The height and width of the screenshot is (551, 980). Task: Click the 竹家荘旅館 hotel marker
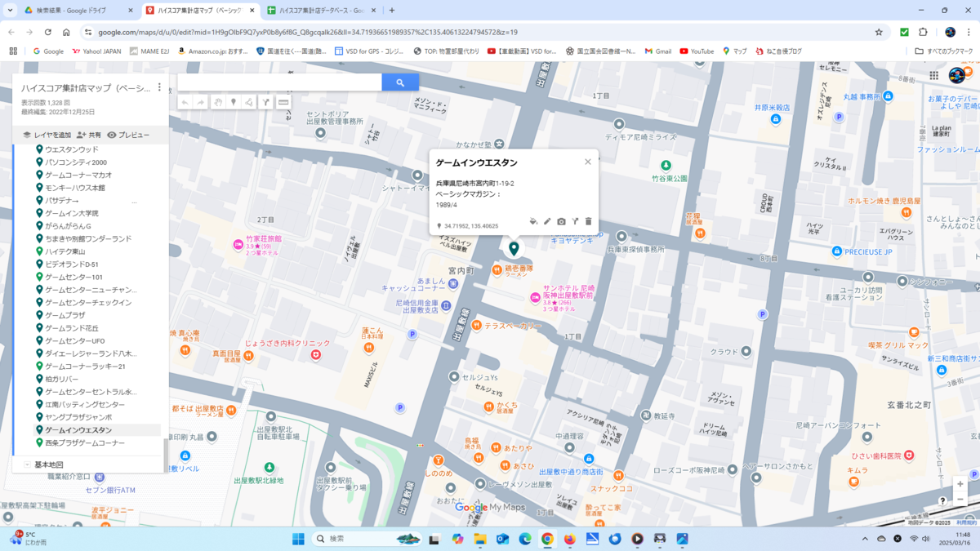[x=238, y=243]
